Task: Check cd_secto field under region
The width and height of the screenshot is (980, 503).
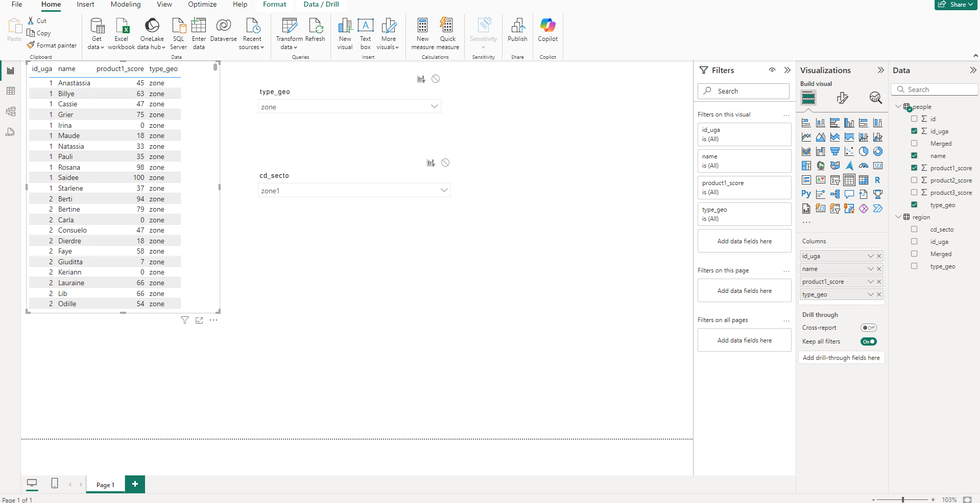Action: pyautogui.click(x=914, y=229)
